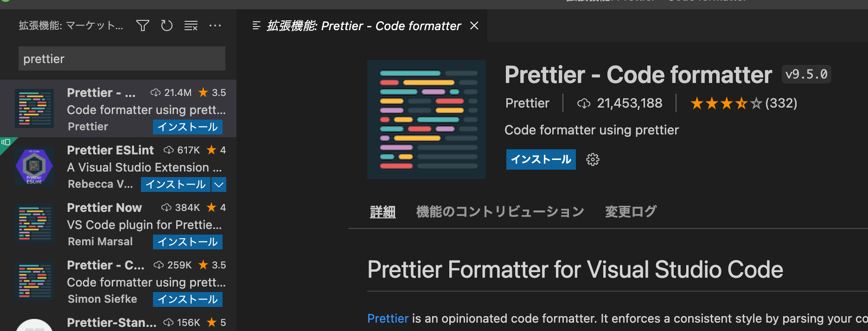Close the Prettier - Code formatter tab
Screen dimensions: 868x331
tap(474, 25)
